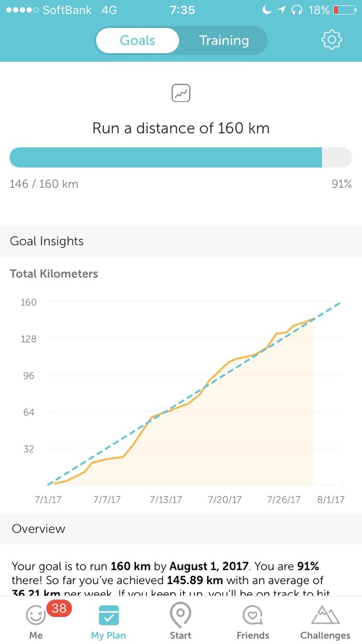Open the Challenges mountain icon
Image resolution: width=362 pixels, height=644 pixels.
tap(325, 615)
